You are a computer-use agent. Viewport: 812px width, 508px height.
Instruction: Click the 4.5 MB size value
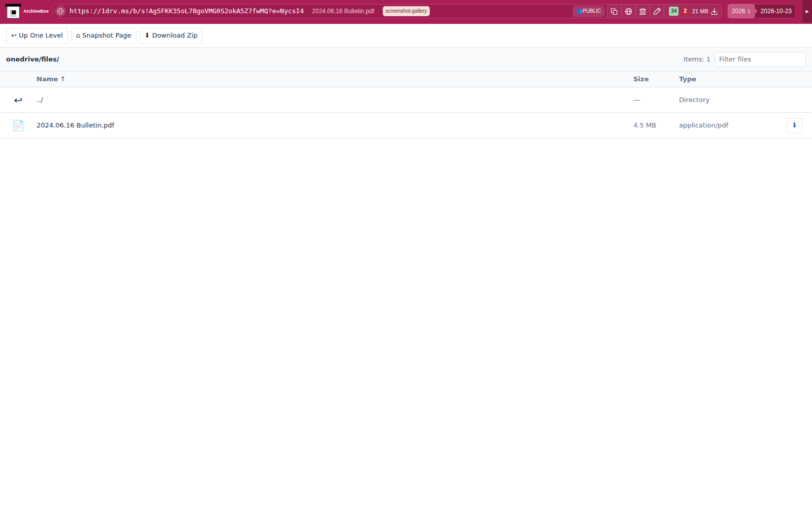pyautogui.click(x=645, y=125)
